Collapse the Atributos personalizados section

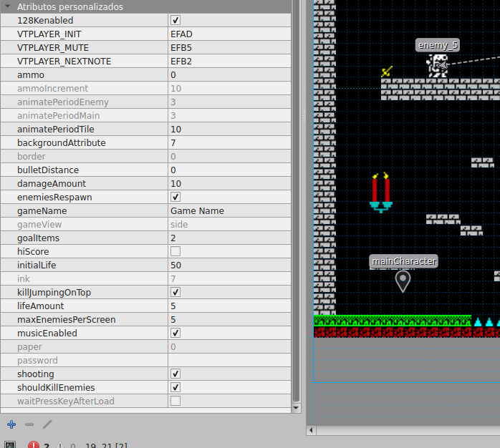click(8, 6)
